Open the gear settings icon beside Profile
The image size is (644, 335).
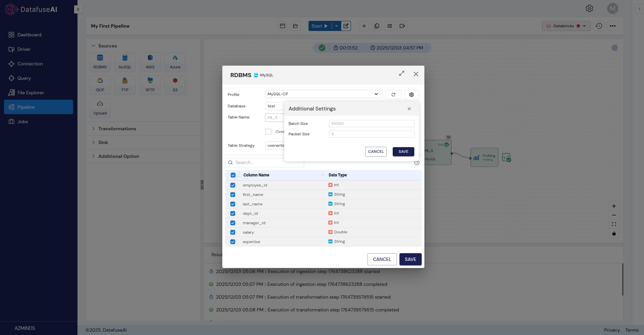pos(411,95)
